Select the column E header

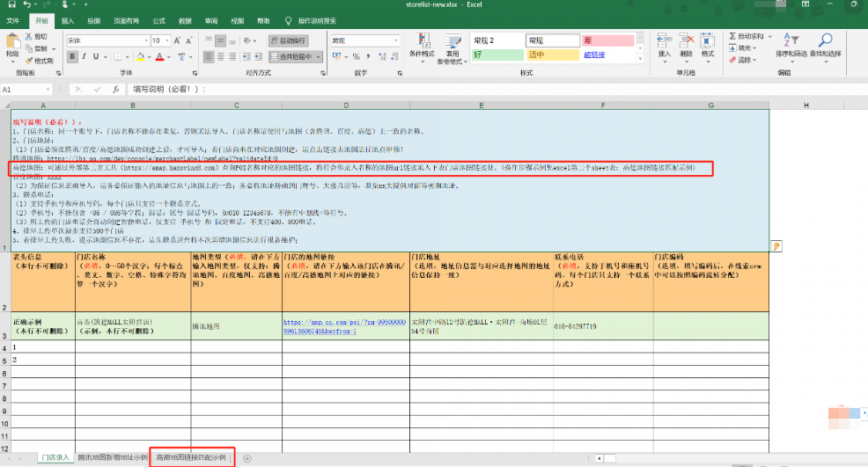tap(481, 106)
